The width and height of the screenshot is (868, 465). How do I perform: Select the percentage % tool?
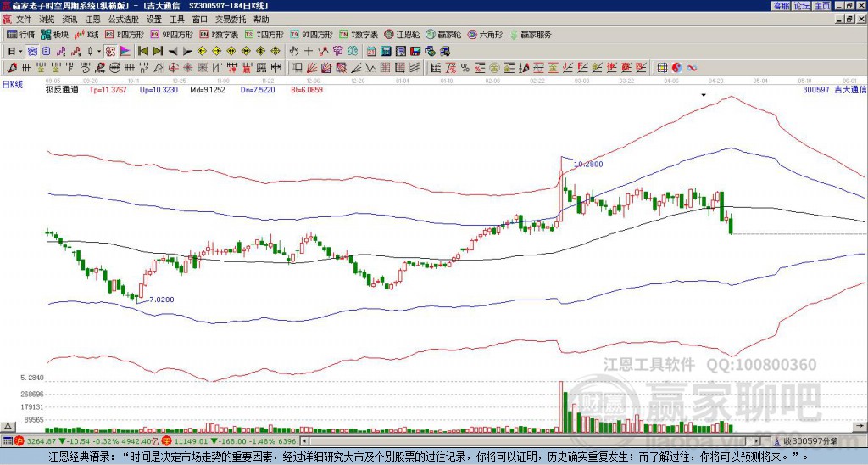[465, 68]
